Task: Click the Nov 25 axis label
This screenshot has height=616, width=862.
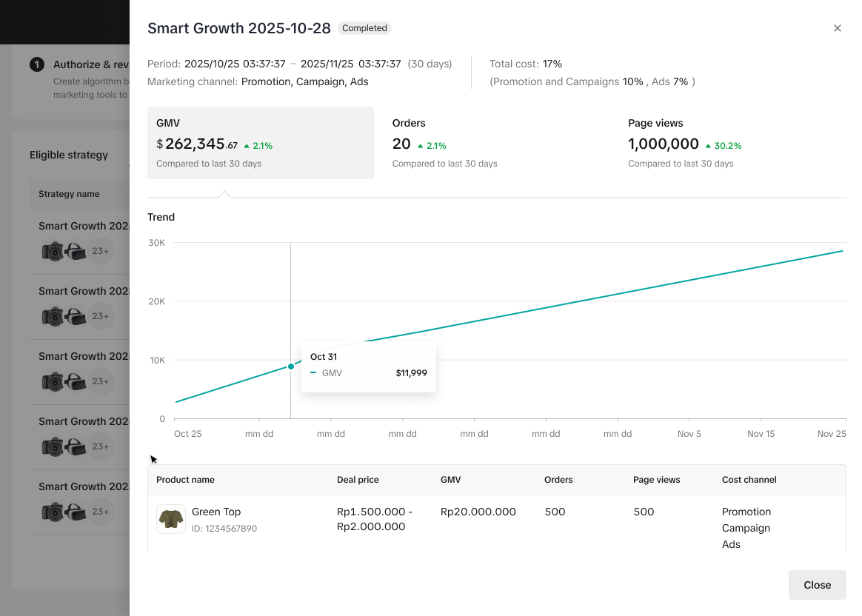Action: (x=831, y=434)
